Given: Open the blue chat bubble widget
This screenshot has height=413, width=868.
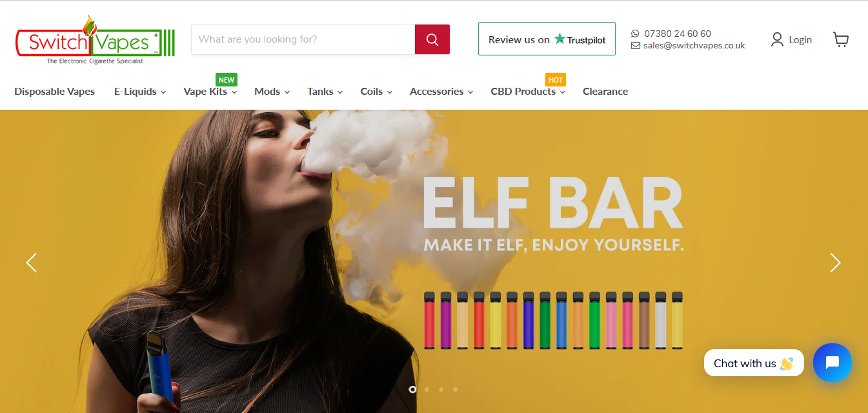Looking at the screenshot, I should pos(833,363).
